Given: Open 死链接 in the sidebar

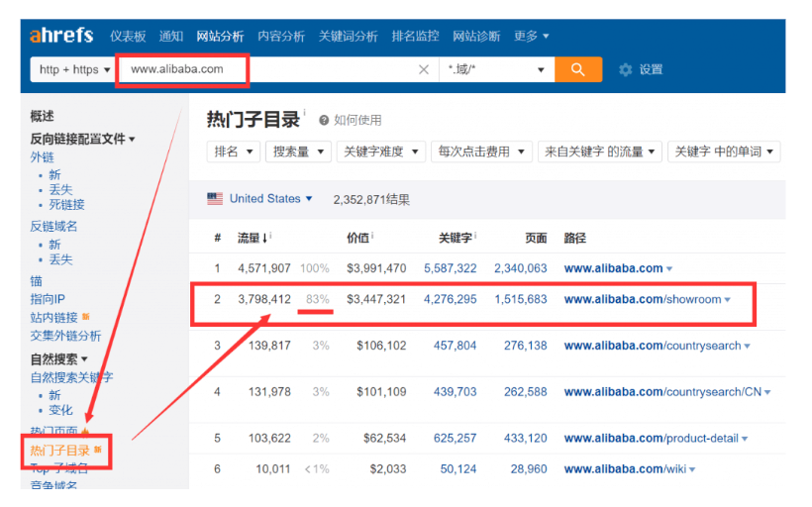Looking at the screenshot, I should coord(66,205).
